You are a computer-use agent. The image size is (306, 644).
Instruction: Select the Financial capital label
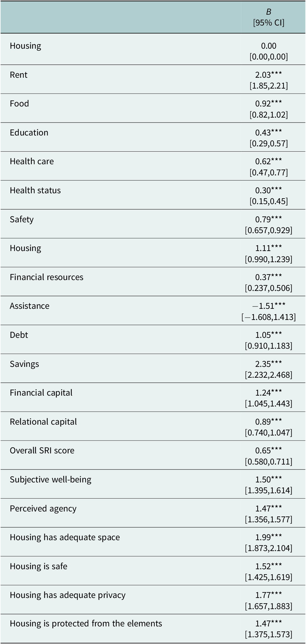41,393
